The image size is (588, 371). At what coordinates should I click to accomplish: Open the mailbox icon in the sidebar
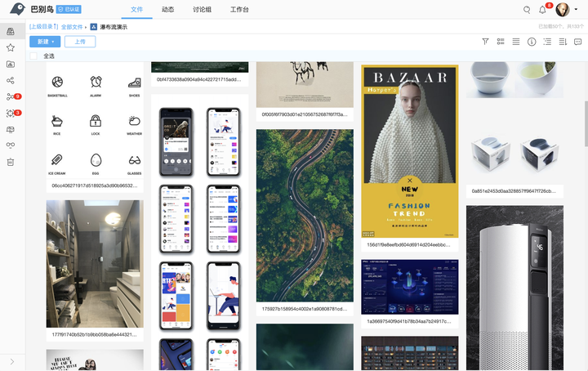(11, 129)
